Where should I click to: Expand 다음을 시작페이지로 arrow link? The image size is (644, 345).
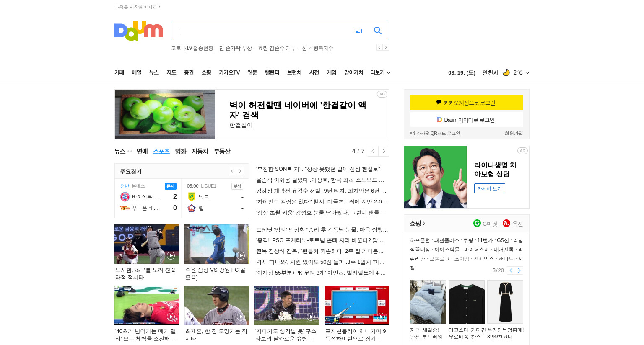159,7
